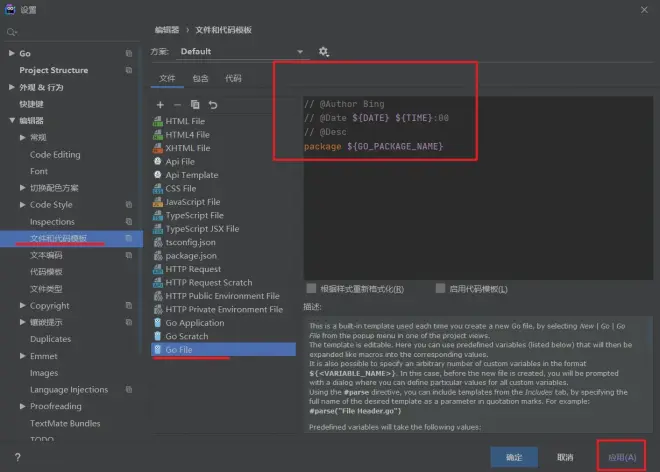This screenshot has height=472, width=660.
Task: Select the Go Application template icon
Action: (x=158, y=323)
